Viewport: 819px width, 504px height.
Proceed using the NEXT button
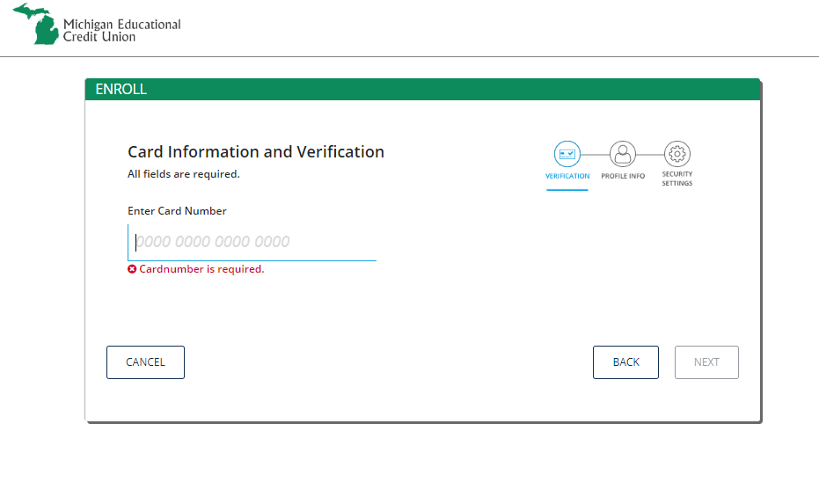(x=706, y=362)
